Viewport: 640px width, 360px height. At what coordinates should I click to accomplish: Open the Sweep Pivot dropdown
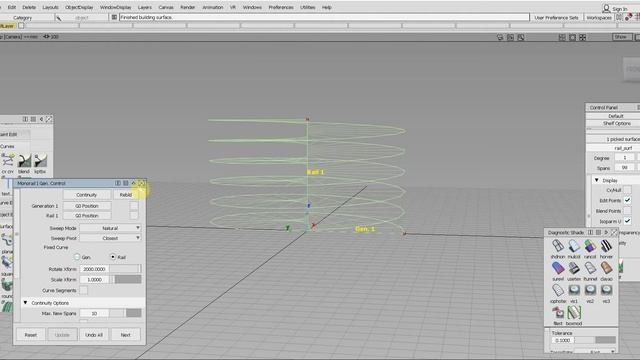click(x=110, y=238)
